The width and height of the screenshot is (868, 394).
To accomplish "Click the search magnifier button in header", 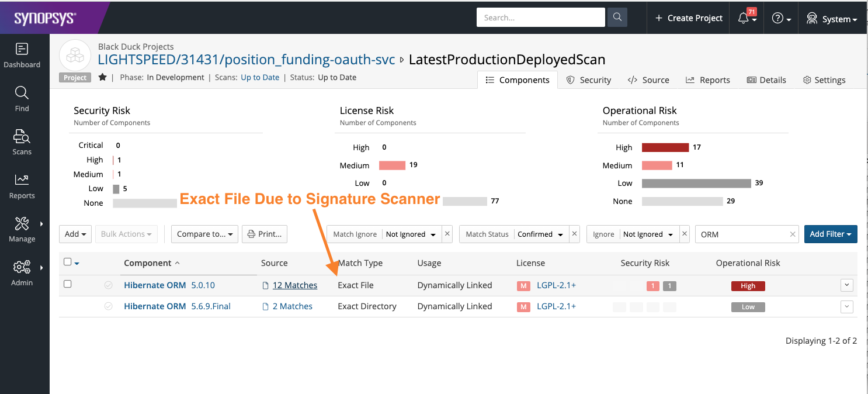I will [617, 18].
